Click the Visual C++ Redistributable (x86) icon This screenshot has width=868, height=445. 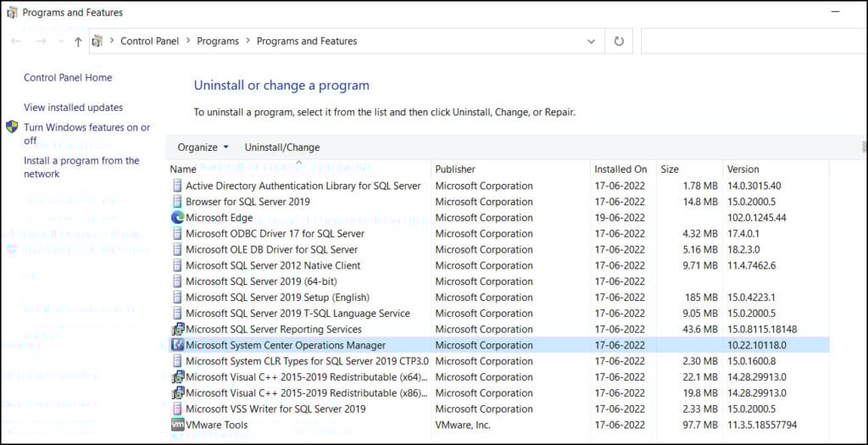(x=178, y=393)
